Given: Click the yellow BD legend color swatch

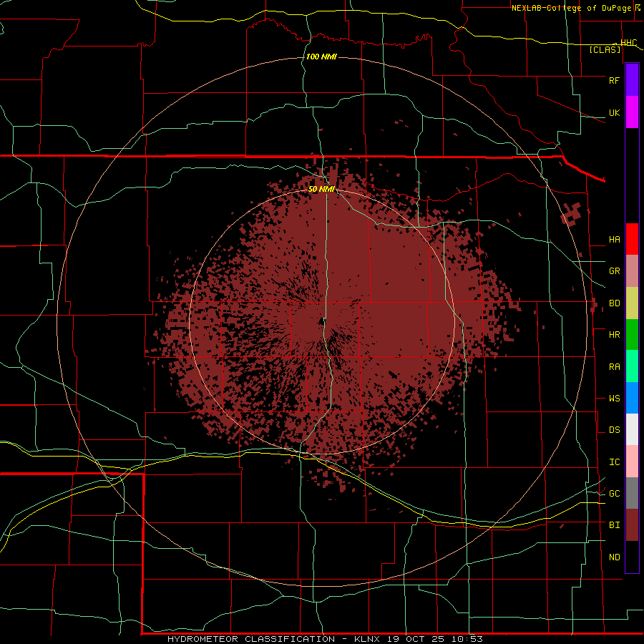Looking at the screenshot, I should point(632,303).
